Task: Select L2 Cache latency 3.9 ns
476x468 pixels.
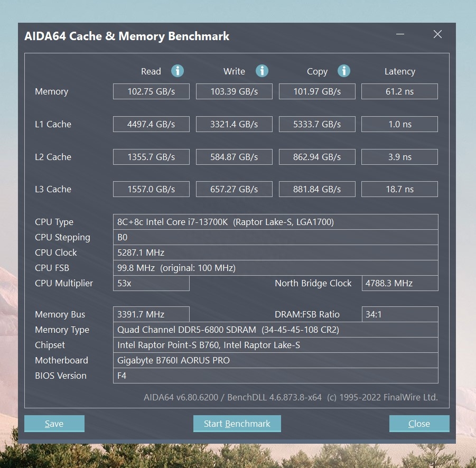Action: (399, 157)
